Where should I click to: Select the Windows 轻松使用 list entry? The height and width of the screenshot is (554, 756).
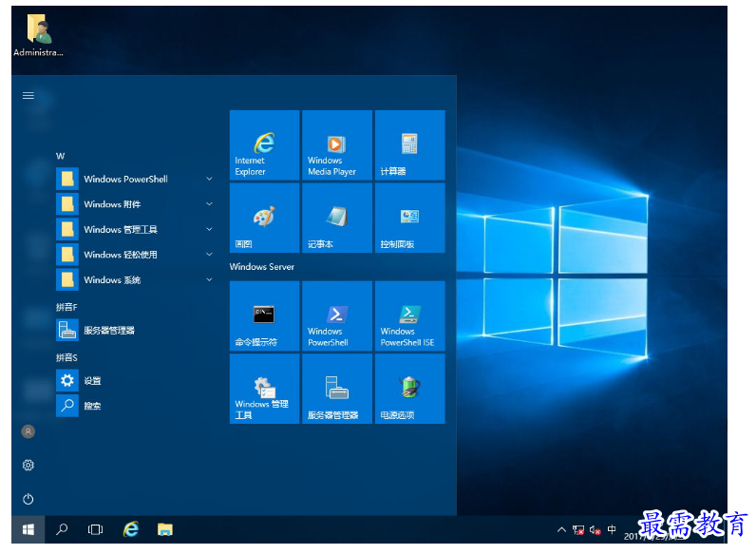click(x=136, y=255)
